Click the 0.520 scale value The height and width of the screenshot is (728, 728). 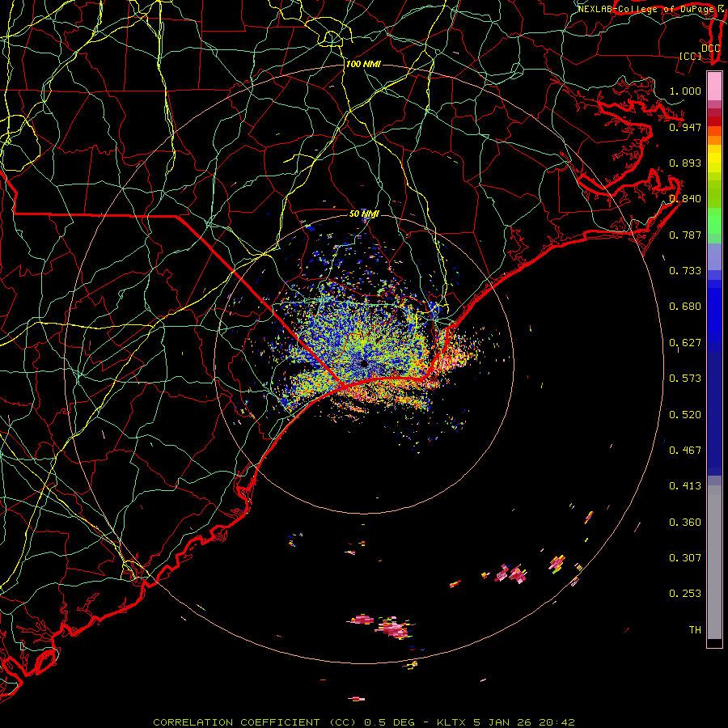685,415
